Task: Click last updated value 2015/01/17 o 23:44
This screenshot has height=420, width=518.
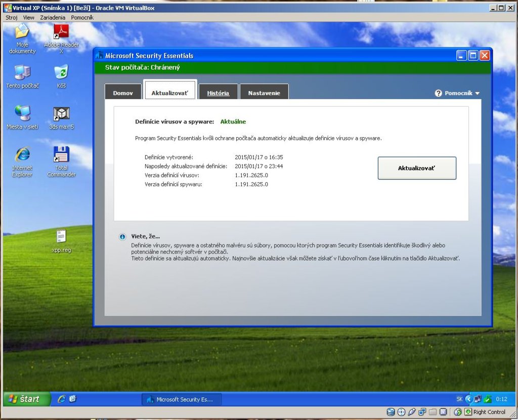Action: click(258, 166)
